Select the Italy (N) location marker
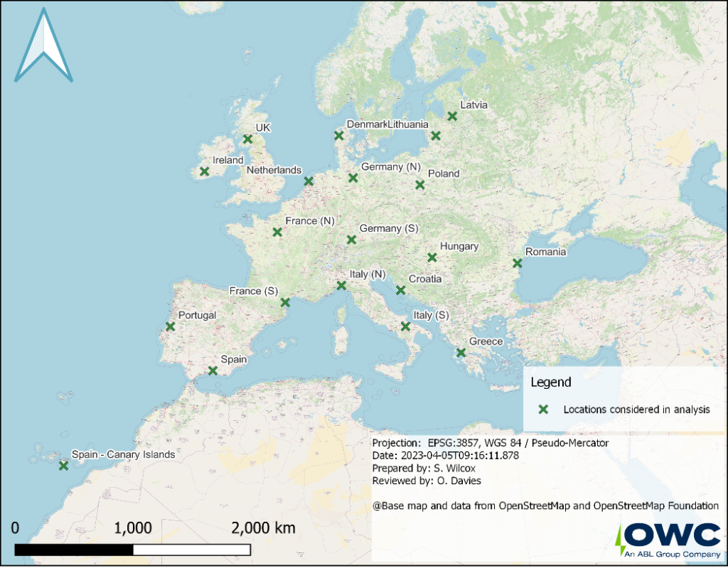Viewport: 728px width, 583px height. tap(341, 286)
